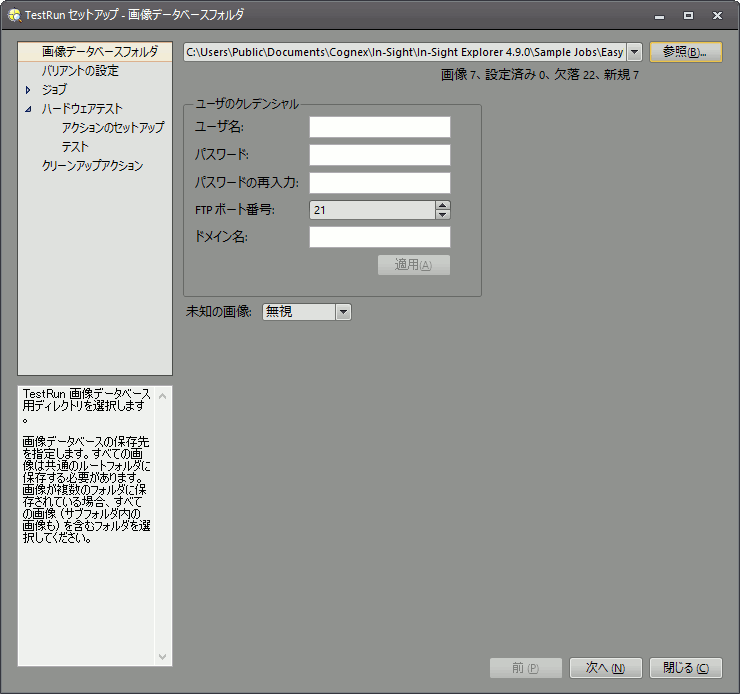740x694 pixels.
Task: Click the ユーザ名 input field
Action: click(x=379, y=127)
